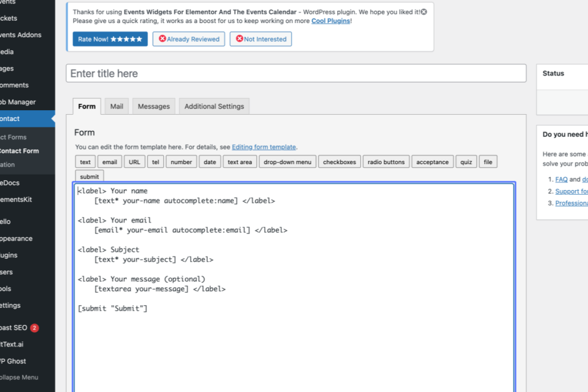Switch to the Messages tab
Viewport: 588px width, 392px height.
154,106
